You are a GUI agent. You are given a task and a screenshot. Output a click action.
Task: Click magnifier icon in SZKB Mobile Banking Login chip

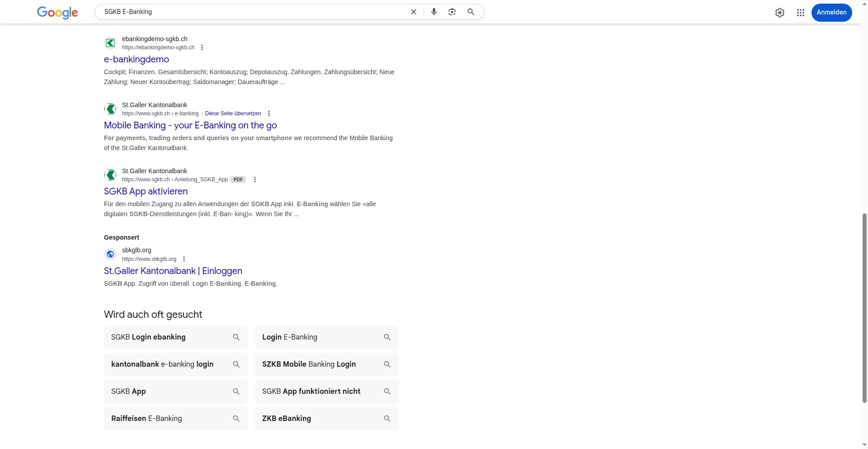387,364
